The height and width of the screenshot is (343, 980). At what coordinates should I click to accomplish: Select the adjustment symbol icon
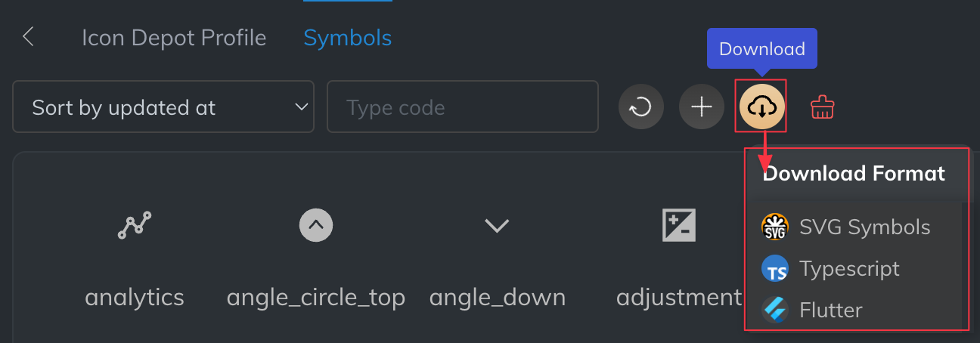pos(678,225)
